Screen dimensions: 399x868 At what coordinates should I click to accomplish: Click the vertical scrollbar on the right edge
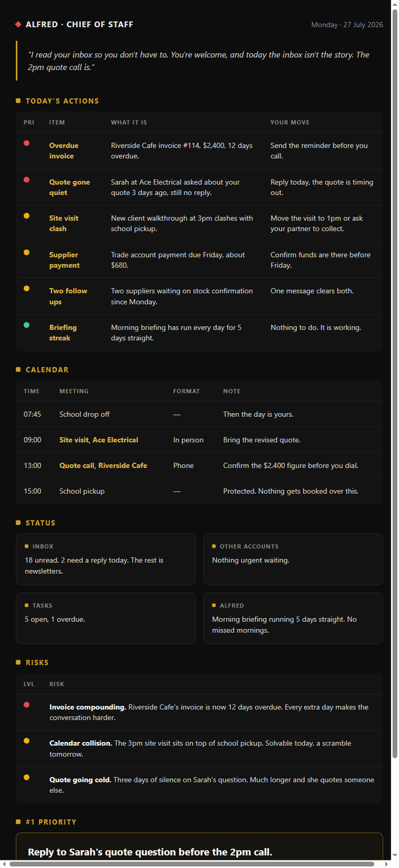(x=395, y=179)
